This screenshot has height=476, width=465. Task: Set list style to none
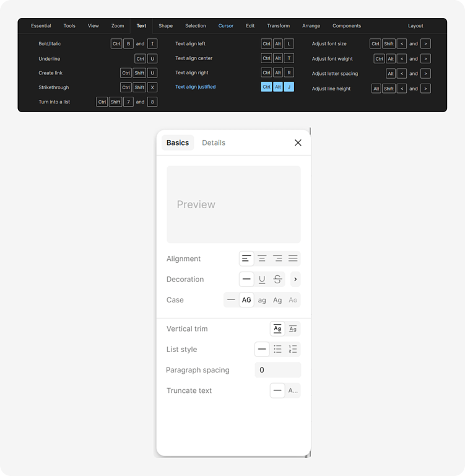262,349
